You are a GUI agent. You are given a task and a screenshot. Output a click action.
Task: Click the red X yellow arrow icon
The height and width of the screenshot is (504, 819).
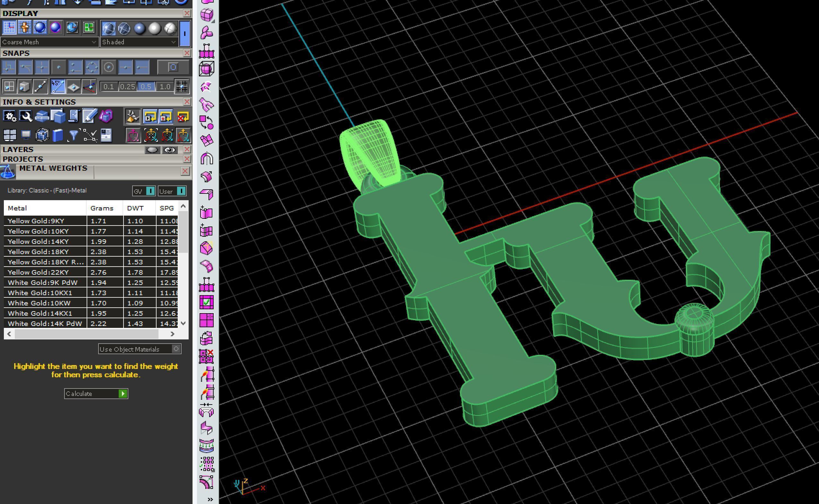click(x=183, y=117)
